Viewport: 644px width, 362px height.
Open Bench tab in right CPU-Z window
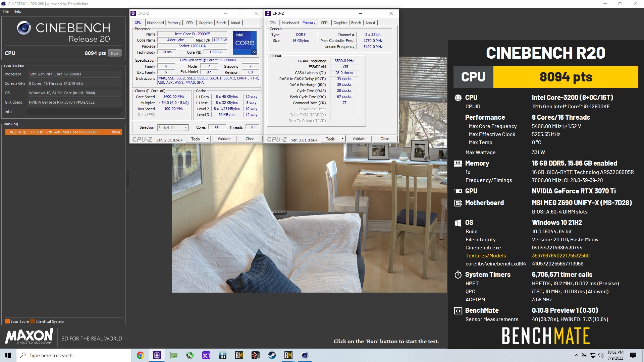[x=356, y=23]
